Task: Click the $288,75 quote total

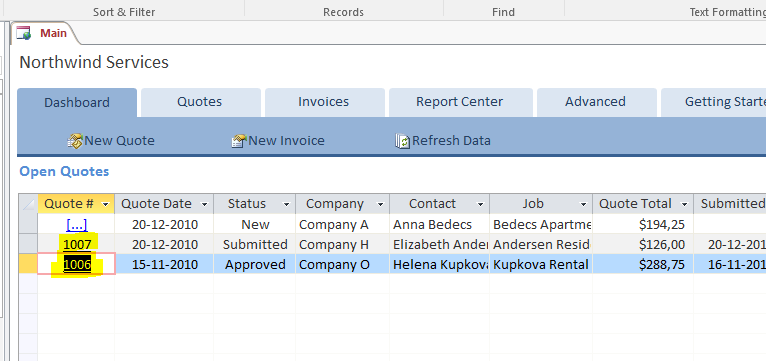Action: [643, 264]
